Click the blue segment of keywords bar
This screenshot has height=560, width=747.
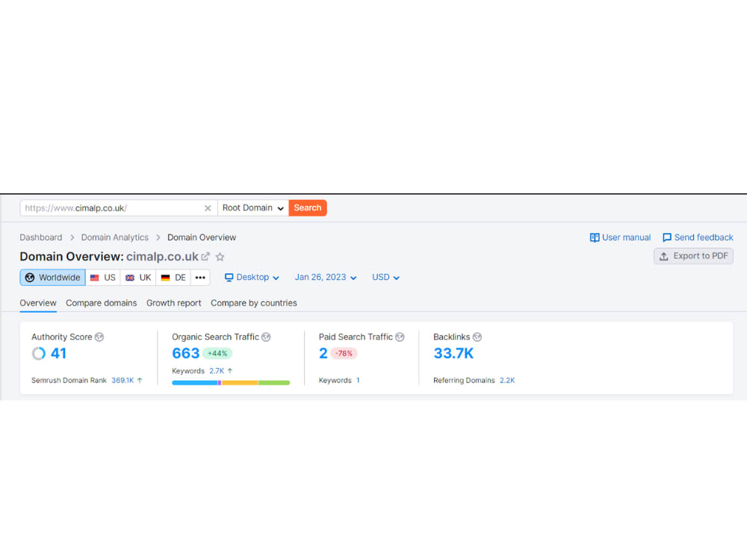click(195, 383)
